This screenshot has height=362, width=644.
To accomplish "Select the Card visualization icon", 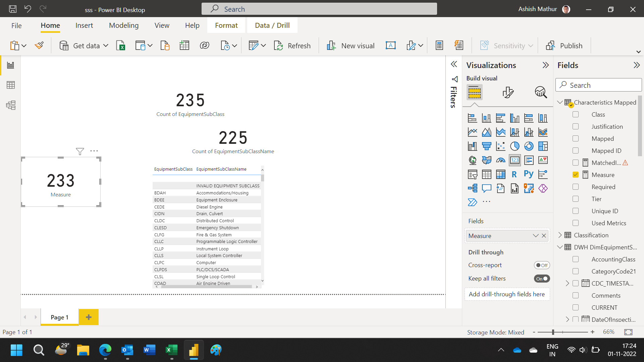I will pyautogui.click(x=515, y=160).
